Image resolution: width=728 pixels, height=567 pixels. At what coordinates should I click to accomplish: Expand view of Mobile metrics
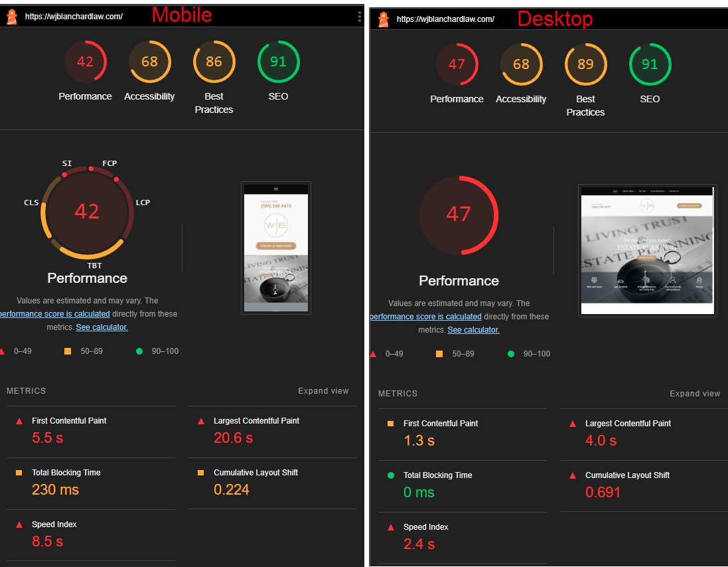[323, 391]
